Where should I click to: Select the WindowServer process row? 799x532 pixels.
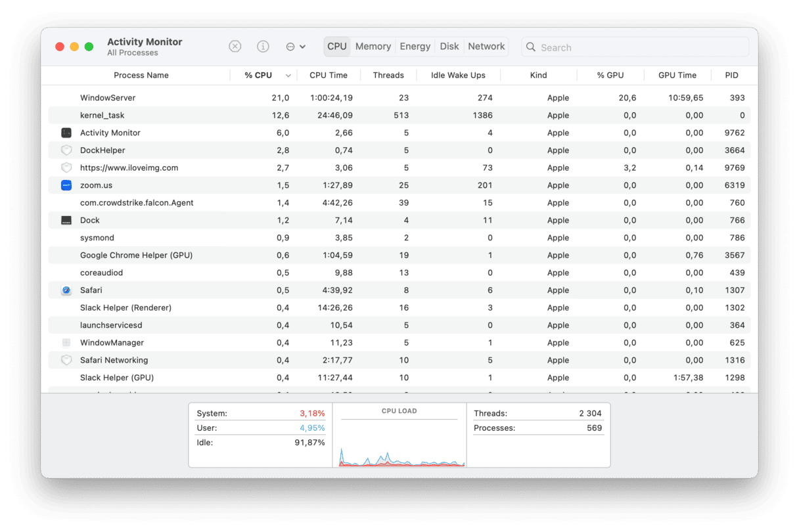coord(399,98)
